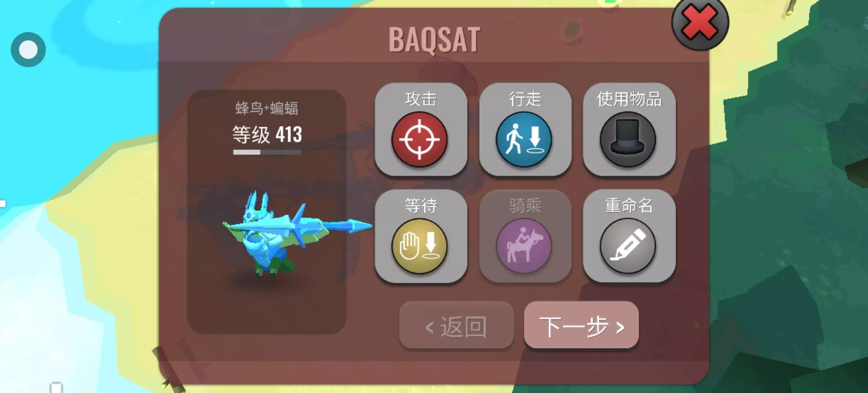This screenshot has height=393, width=868.
Task: Go back with the 返回 button
Action: pos(457,326)
